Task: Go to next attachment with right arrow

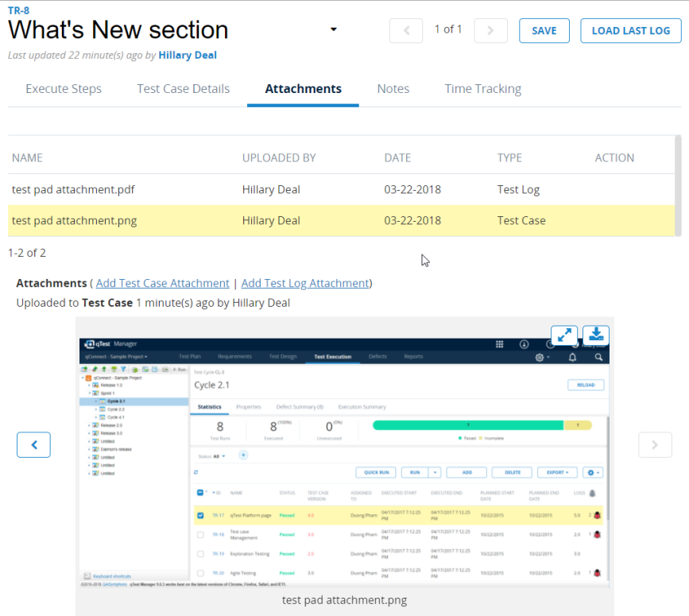Action: [655, 445]
